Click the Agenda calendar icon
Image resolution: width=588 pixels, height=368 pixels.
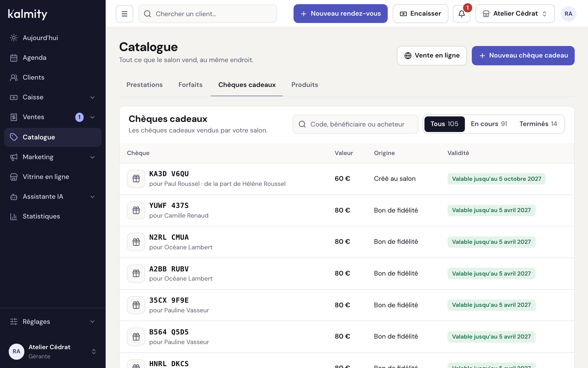14,58
